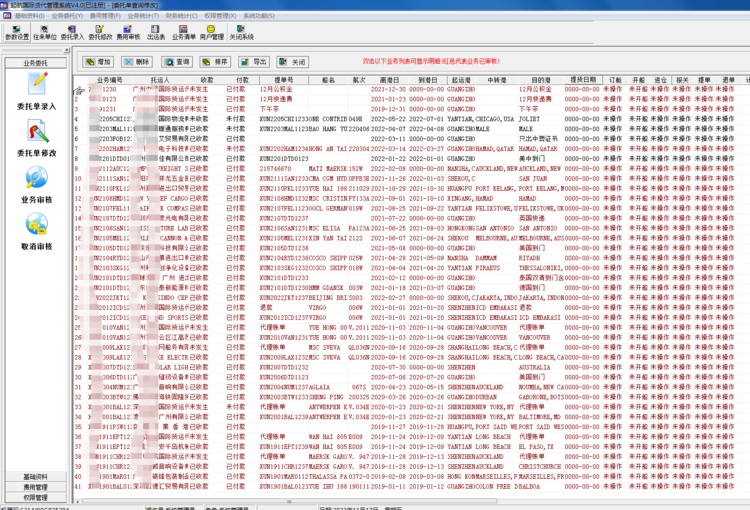
Task: Open 委托单修改 in the sidebar
Action: (x=37, y=139)
